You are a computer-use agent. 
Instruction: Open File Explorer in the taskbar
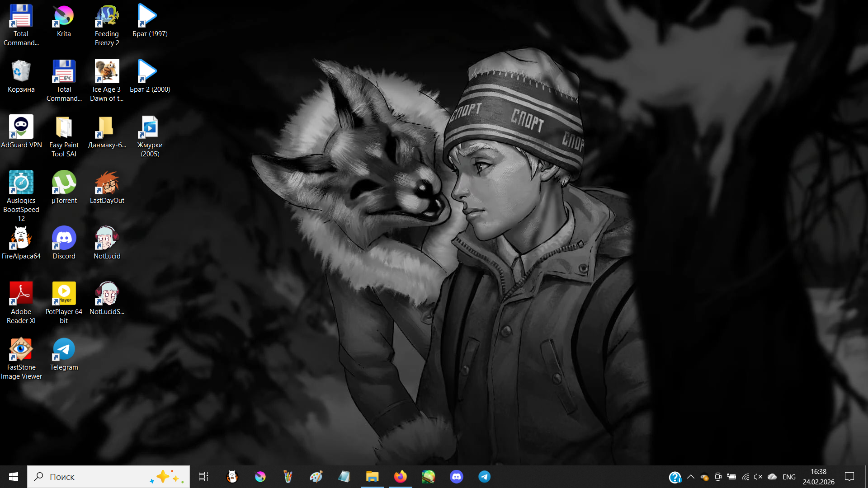372,477
